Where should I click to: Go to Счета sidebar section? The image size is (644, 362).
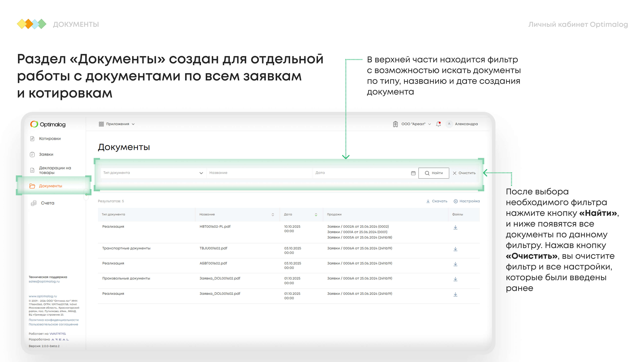point(47,203)
